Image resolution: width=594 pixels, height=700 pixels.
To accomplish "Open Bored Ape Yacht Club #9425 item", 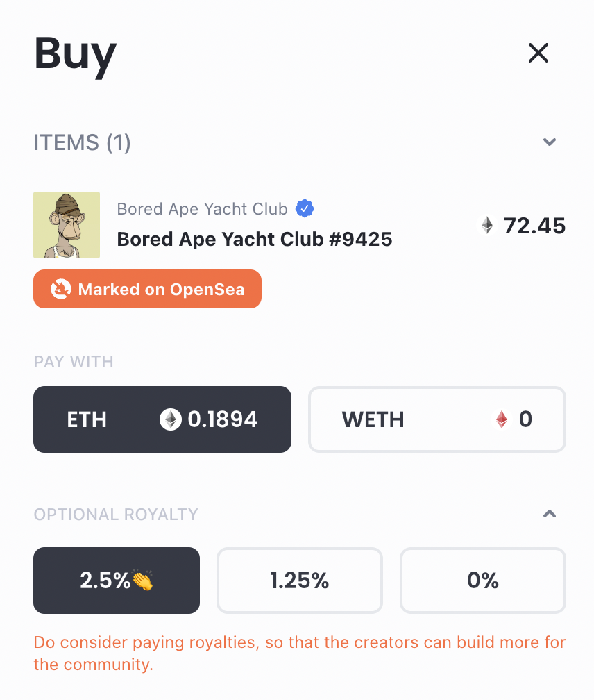I will (255, 239).
